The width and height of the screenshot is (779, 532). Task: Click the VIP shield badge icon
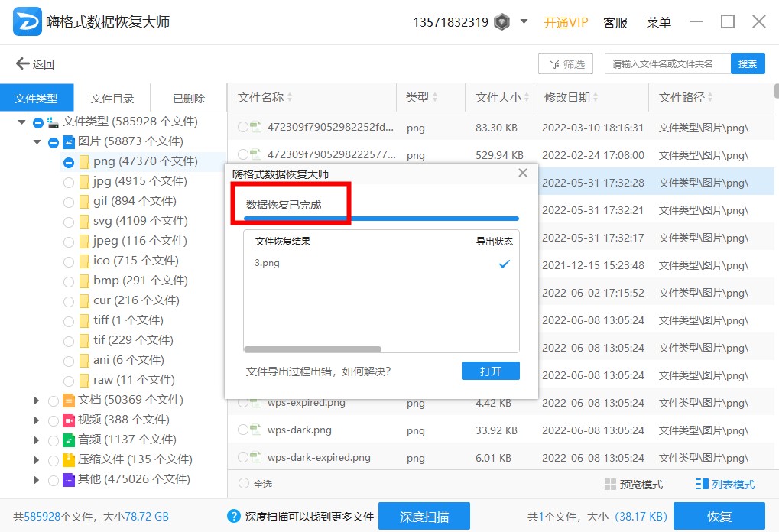point(501,22)
